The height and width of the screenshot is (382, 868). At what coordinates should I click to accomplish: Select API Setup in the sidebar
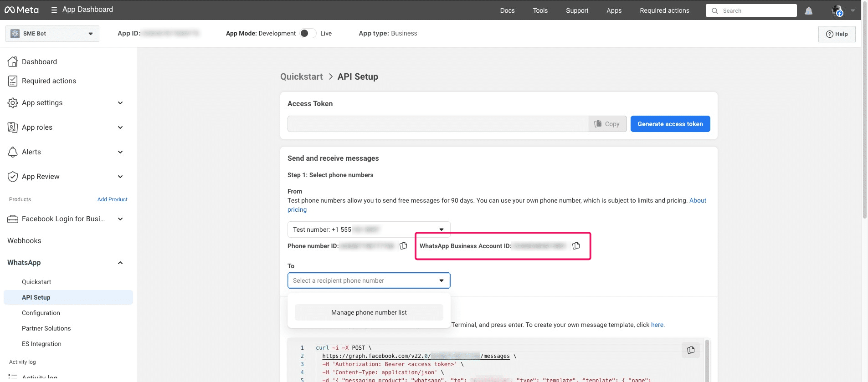[68, 297]
